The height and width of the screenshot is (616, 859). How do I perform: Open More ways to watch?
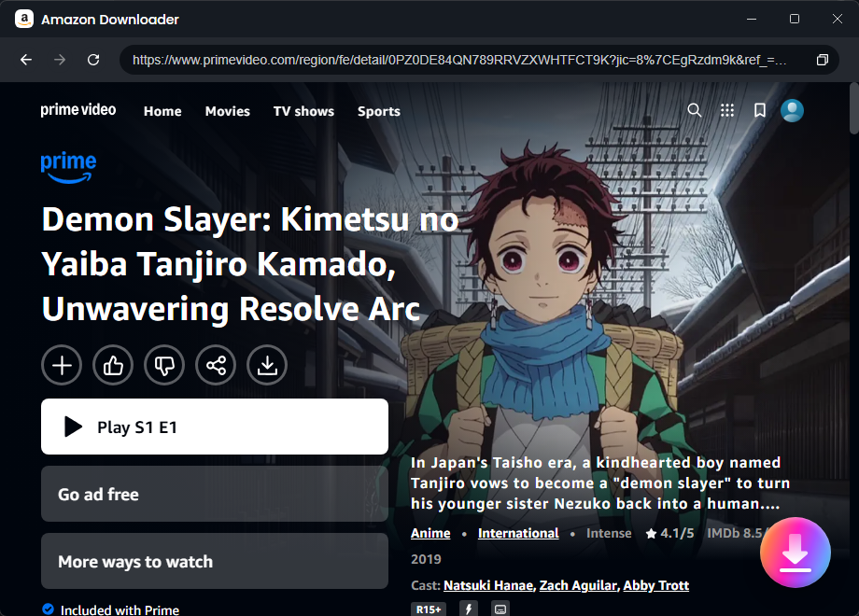click(x=215, y=561)
